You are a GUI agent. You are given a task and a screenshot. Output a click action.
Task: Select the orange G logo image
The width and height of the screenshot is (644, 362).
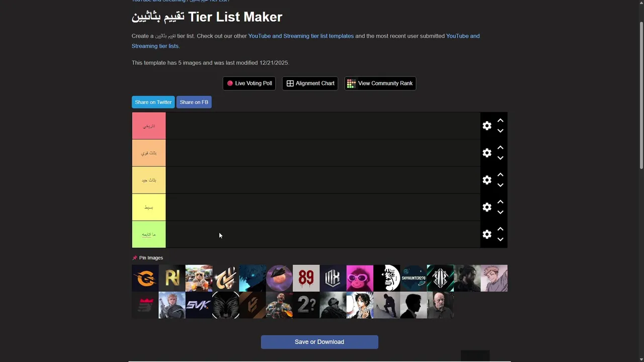(x=145, y=278)
